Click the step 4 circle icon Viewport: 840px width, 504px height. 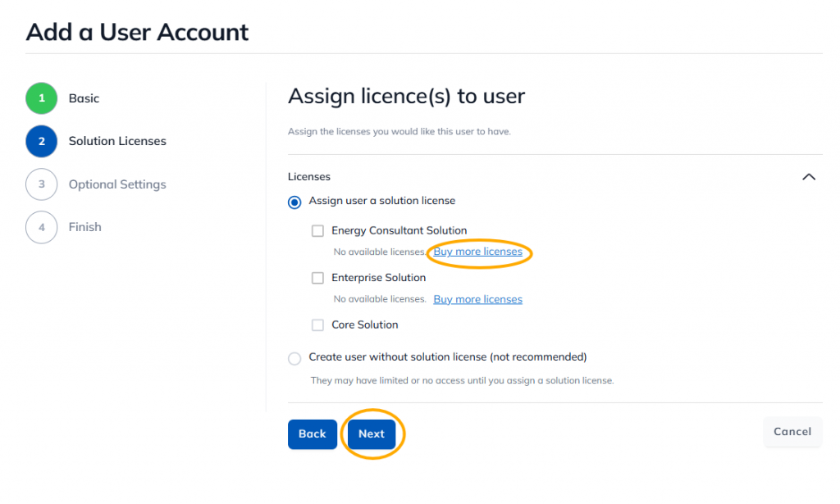(x=42, y=227)
